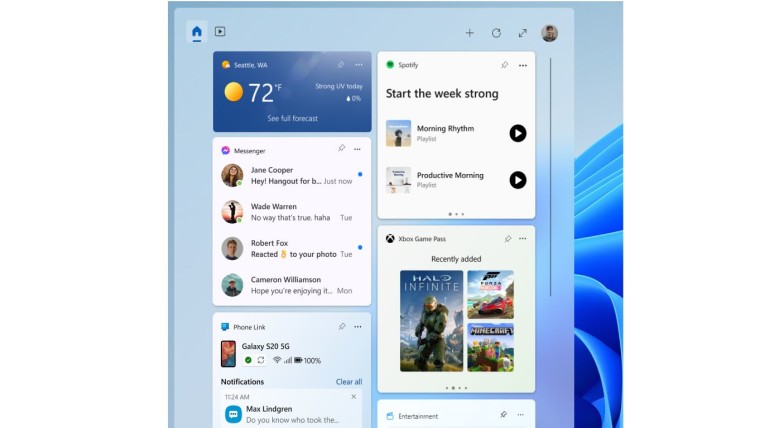This screenshot has width=760, height=428.
Task: Open the user profile avatar
Action: tap(549, 33)
